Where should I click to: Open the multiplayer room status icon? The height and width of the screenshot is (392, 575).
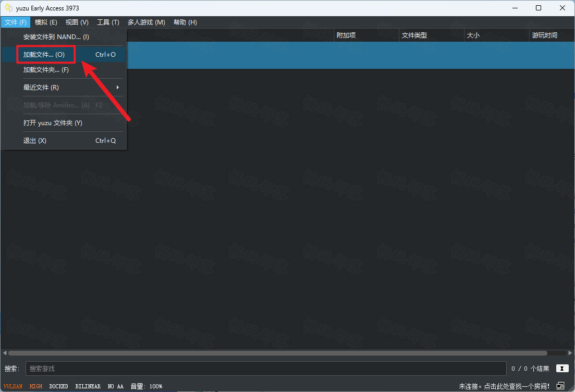(x=560, y=386)
